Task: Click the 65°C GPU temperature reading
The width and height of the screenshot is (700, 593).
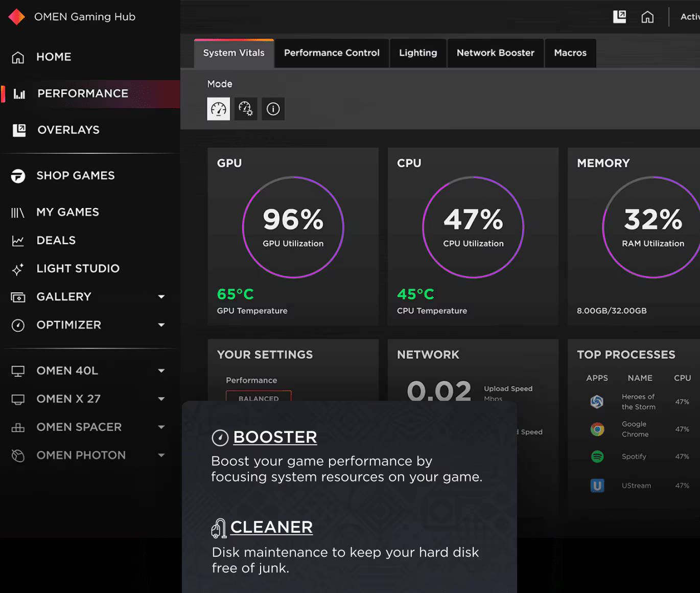Action: point(236,294)
